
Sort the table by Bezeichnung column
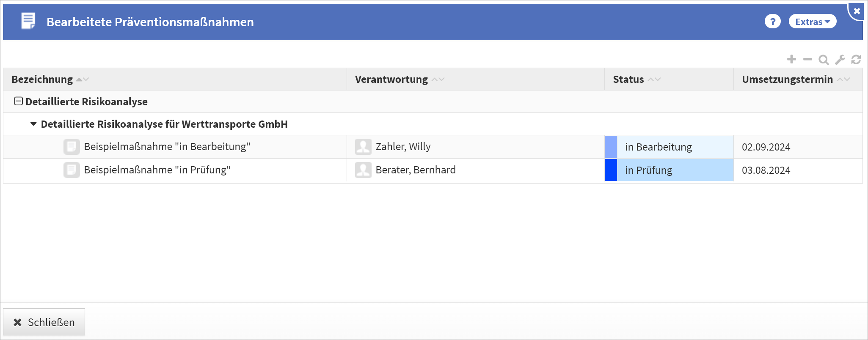pyautogui.click(x=42, y=80)
